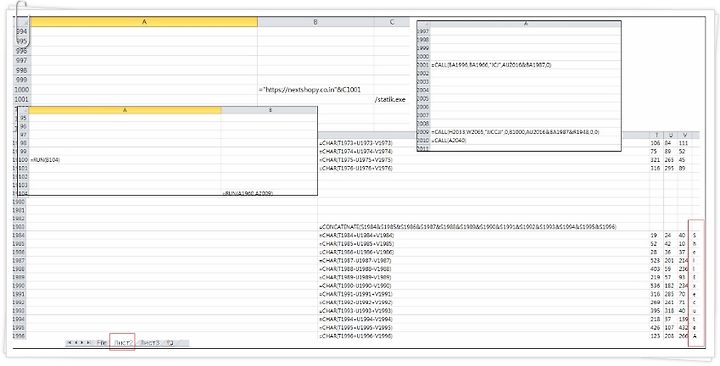This screenshot has height=366, width=720.
Task: Click the =CHAR(T1990-U1990-V1990) cell
Action: click(x=356, y=286)
